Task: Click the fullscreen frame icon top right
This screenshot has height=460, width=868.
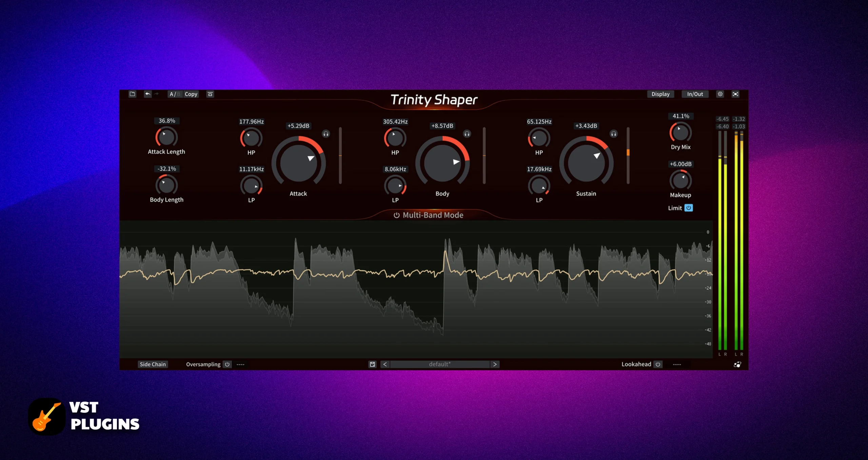Action: click(735, 94)
